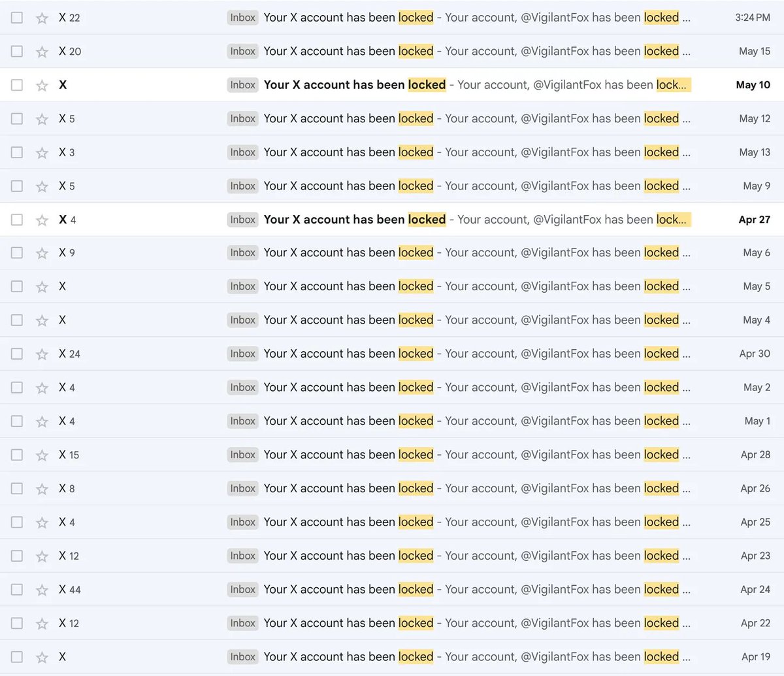The image size is (784, 676).
Task: Check the box for the Apr 28 email
Action: [x=17, y=455]
